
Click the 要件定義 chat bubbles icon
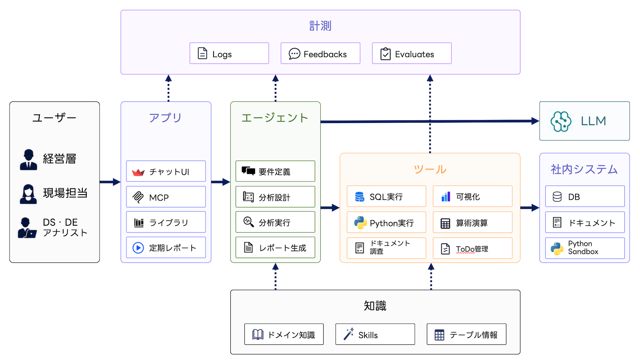pyautogui.click(x=248, y=171)
